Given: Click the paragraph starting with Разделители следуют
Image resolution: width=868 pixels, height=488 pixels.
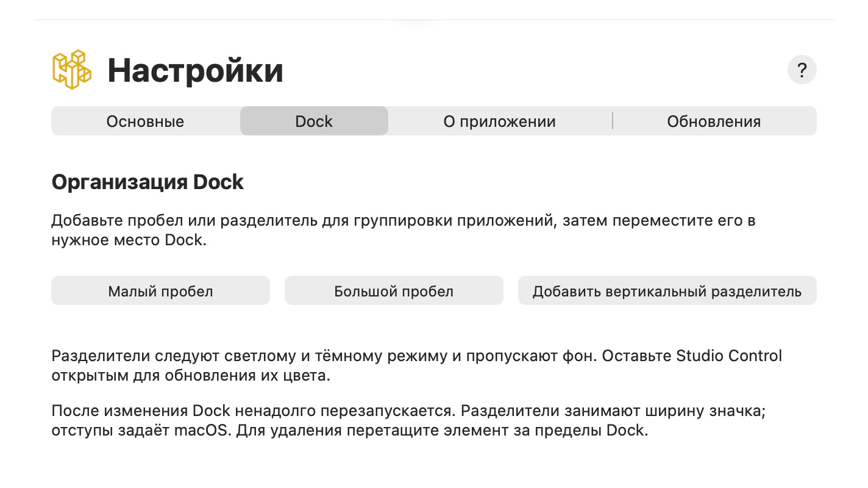Looking at the screenshot, I should point(416,365).
